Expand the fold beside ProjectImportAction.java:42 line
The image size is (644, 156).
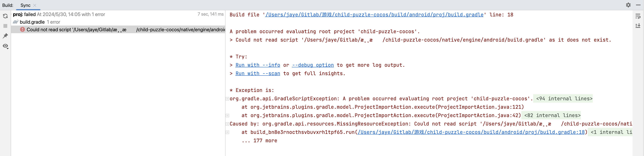pyautogui.click(x=227, y=116)
